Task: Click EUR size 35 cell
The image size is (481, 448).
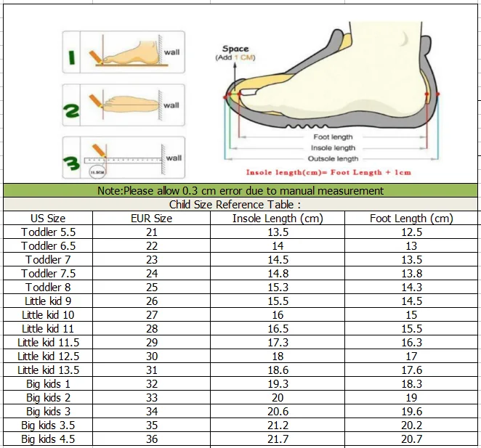Action: [152, 425]
